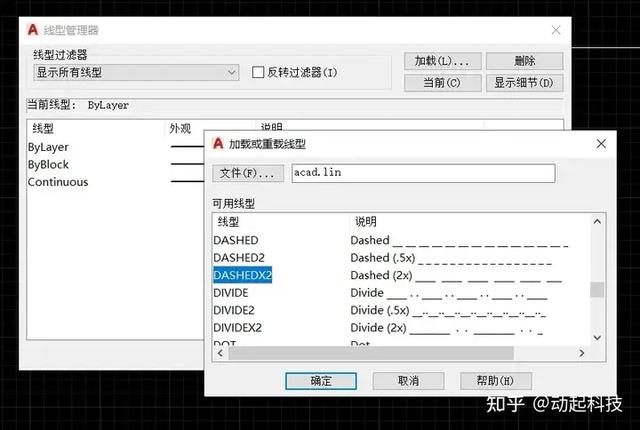Click the scroll up arrow of linetype list
This screenshot has width=640, height=430.
click(x=597, y=222)
